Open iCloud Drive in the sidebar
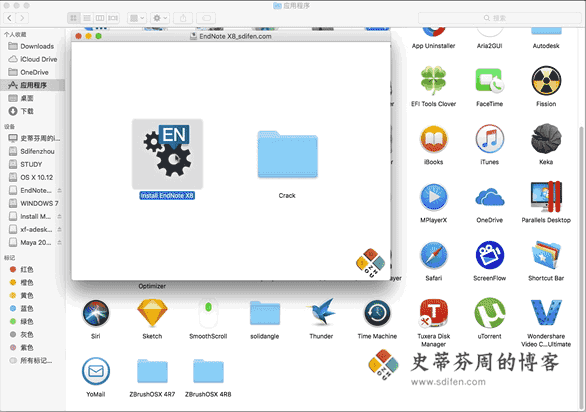The image size is (586, 412). (x=33, y=59)
